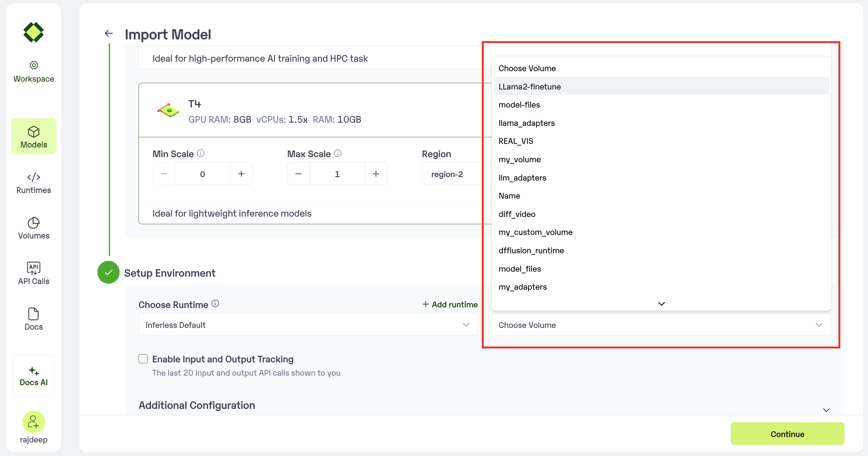868x456 pixels.
Task: Open API Calls from sidebar
Action: [34, 274]
